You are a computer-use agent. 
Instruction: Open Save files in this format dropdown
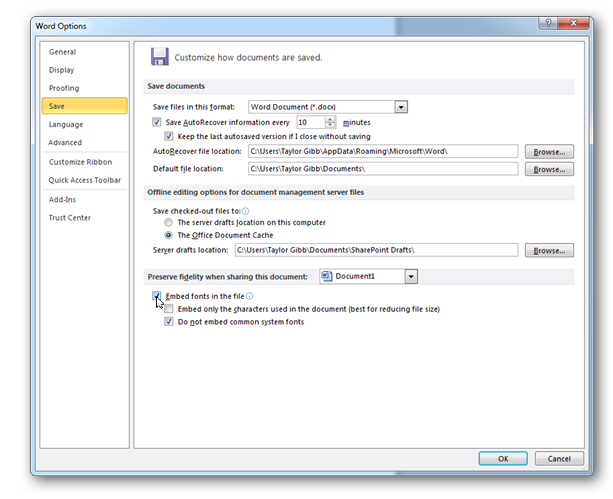click(x=401, y=107)
